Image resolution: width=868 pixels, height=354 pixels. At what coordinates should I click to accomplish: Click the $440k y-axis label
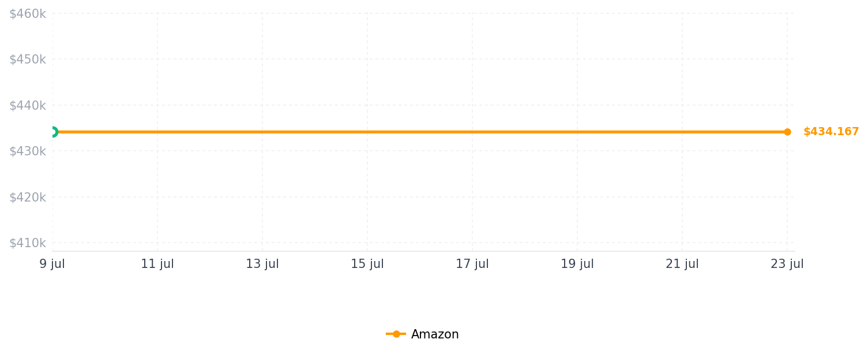pyautogui.click(x=28, y=106)
